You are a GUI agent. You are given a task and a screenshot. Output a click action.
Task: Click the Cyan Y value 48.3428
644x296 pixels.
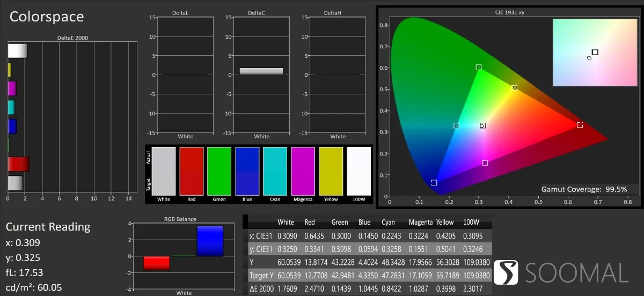[392, 262]
